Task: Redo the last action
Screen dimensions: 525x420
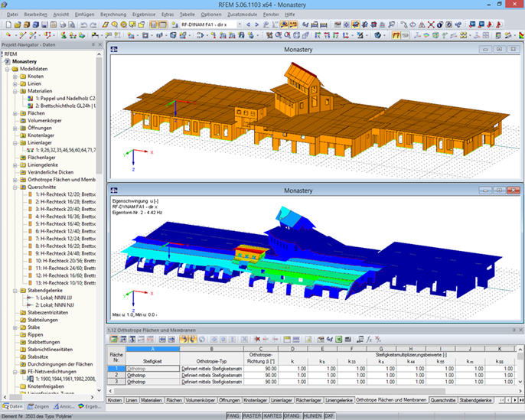Action: pyautogui.click(x=93, y=24)
